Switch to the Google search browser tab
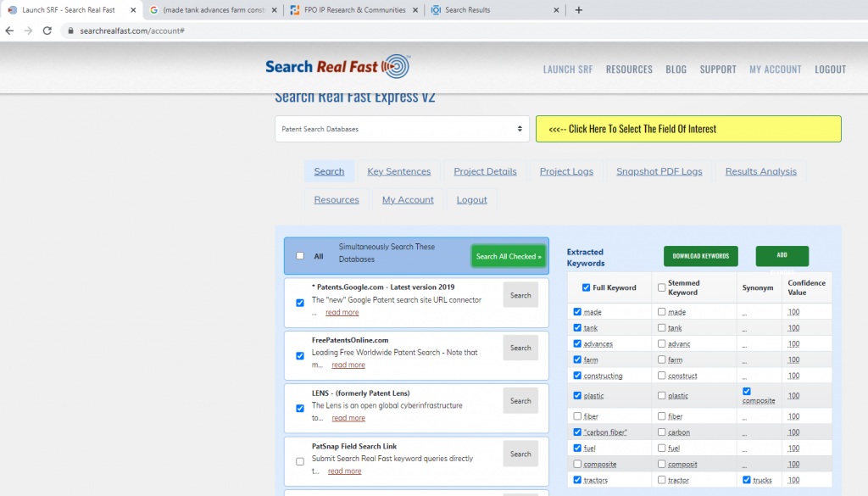Viewport: 868px width, 496px height. (213, 10)
